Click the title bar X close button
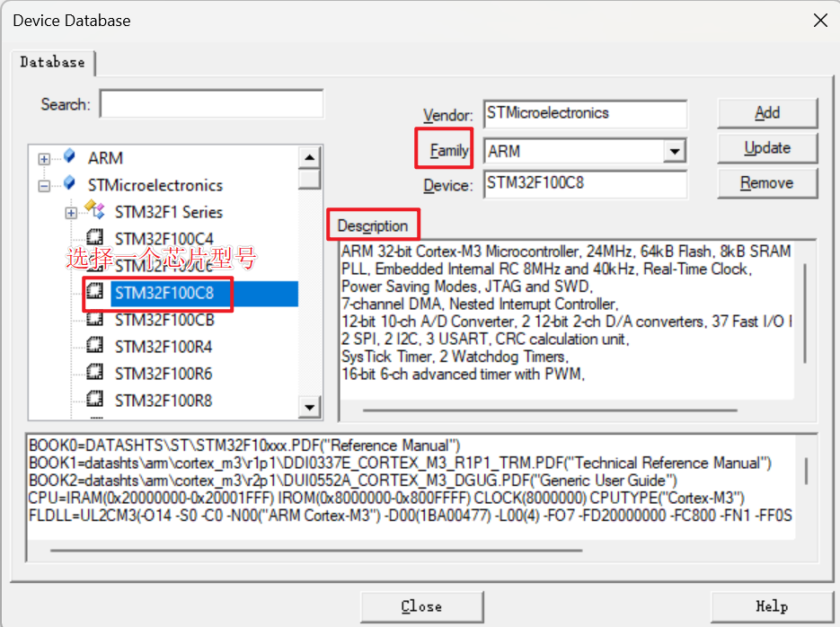 pyautogui.click(x=820, y=21)
